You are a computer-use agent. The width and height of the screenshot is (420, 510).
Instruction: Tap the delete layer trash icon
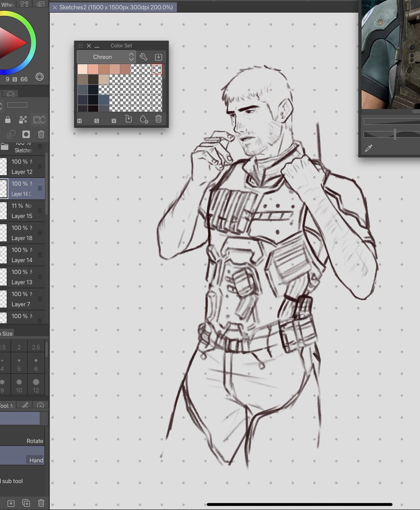click(41, 134)
